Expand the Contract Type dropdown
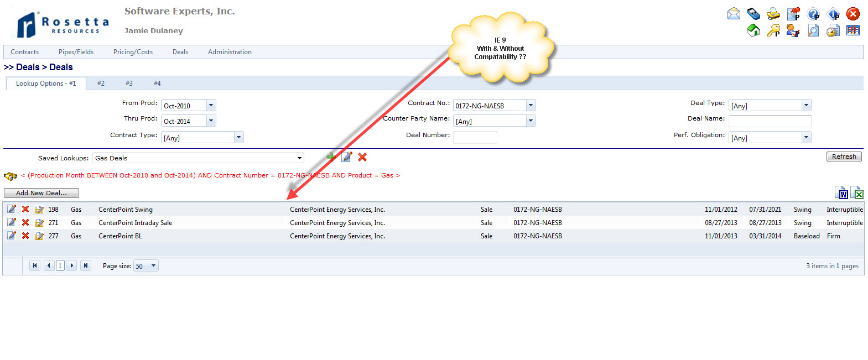 point(238,137)
